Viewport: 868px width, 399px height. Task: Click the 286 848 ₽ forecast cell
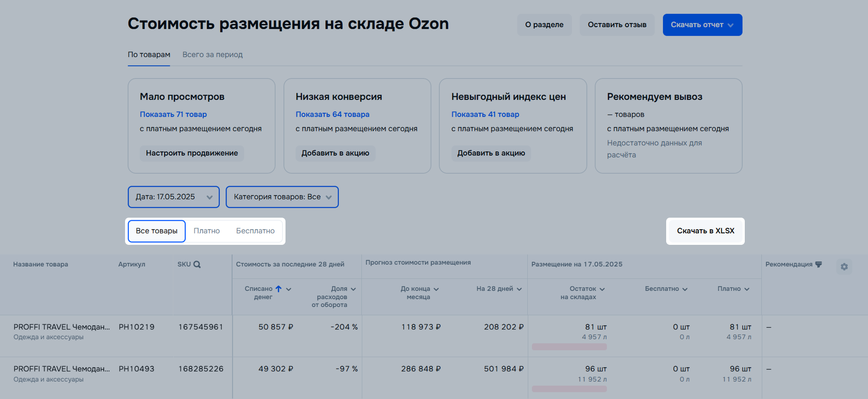coord(421,369)
